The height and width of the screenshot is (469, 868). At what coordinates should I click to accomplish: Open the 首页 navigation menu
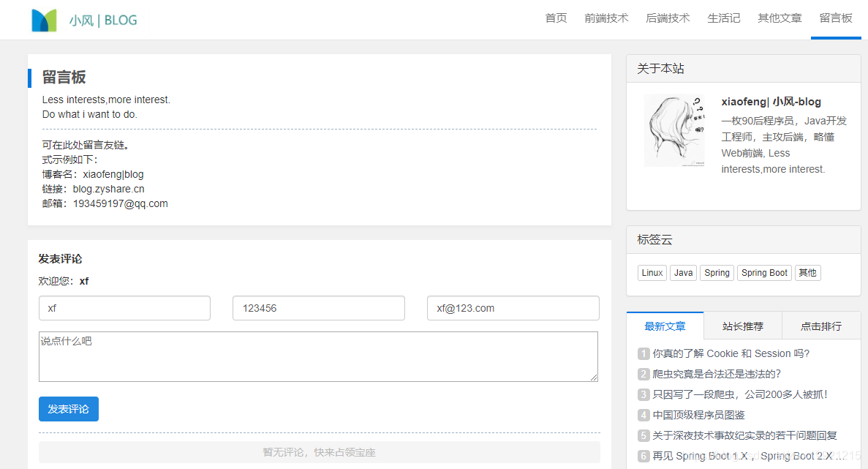[x=555, y=18]
